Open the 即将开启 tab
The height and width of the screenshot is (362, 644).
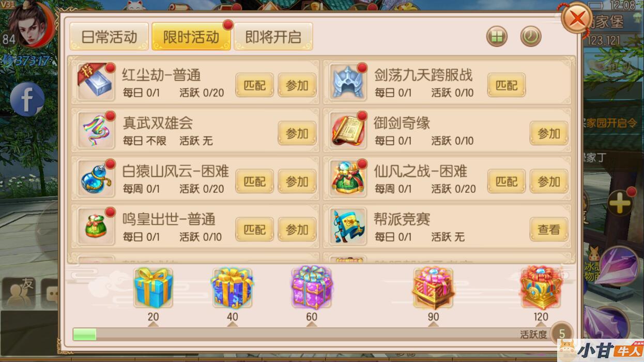coord(273,37)
